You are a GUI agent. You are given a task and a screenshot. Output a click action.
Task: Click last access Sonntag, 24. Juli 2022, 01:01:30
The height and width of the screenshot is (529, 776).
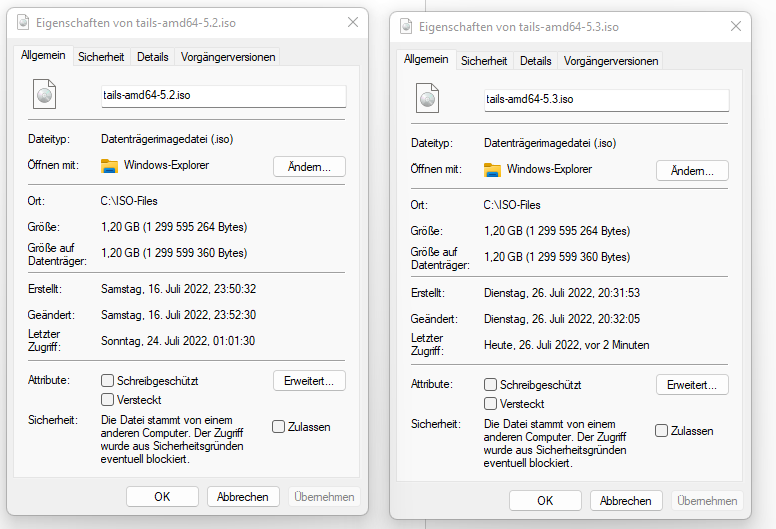178,341
